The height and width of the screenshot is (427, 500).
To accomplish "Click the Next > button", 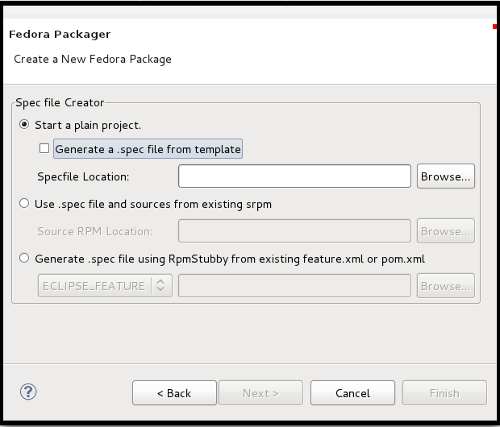I will point(261,393).
